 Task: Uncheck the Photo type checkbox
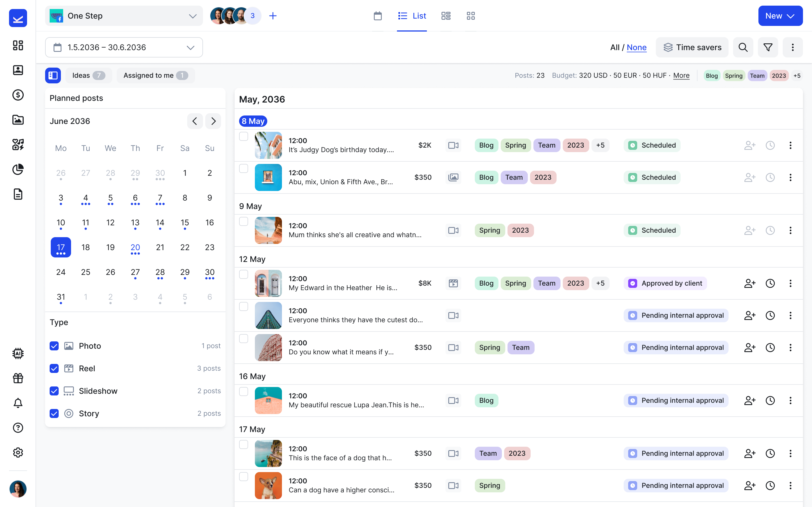(x=54, y=346)
